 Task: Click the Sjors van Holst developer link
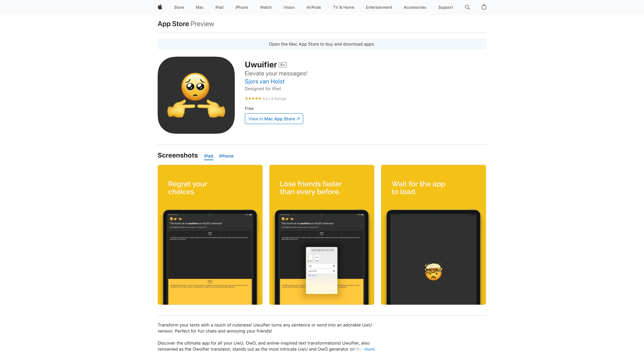point(264,81)
